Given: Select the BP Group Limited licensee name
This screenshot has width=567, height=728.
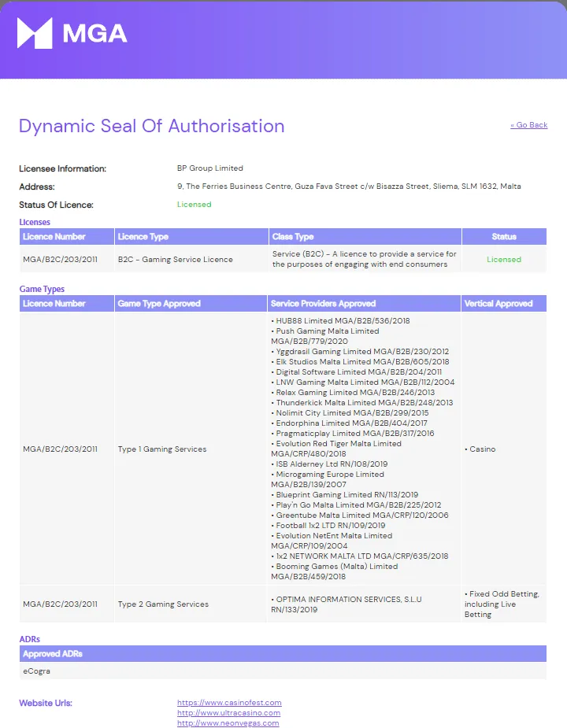Looking at the screenshot, I should pos(209,168).
